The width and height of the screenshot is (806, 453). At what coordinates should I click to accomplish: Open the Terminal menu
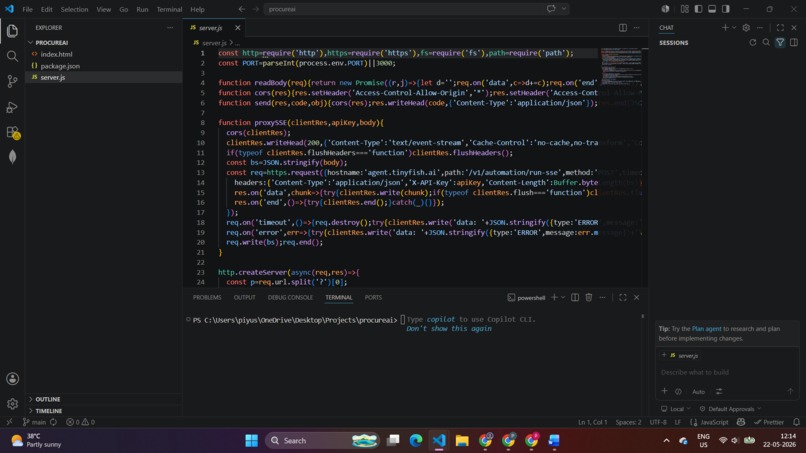point(169,9)
